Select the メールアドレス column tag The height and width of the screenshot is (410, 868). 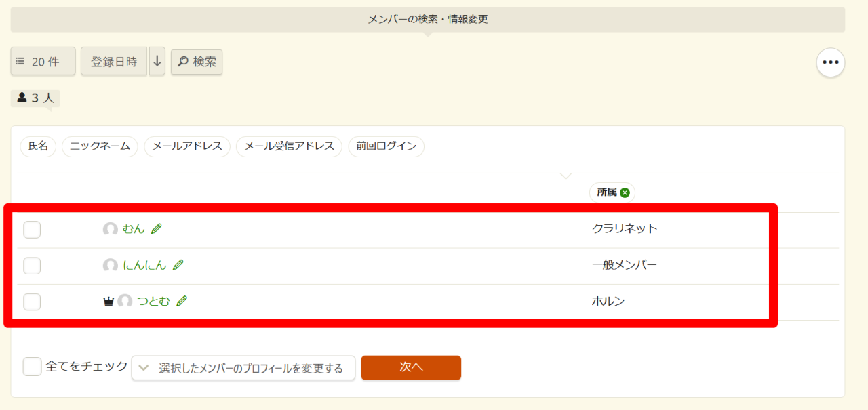pos(187,146)
